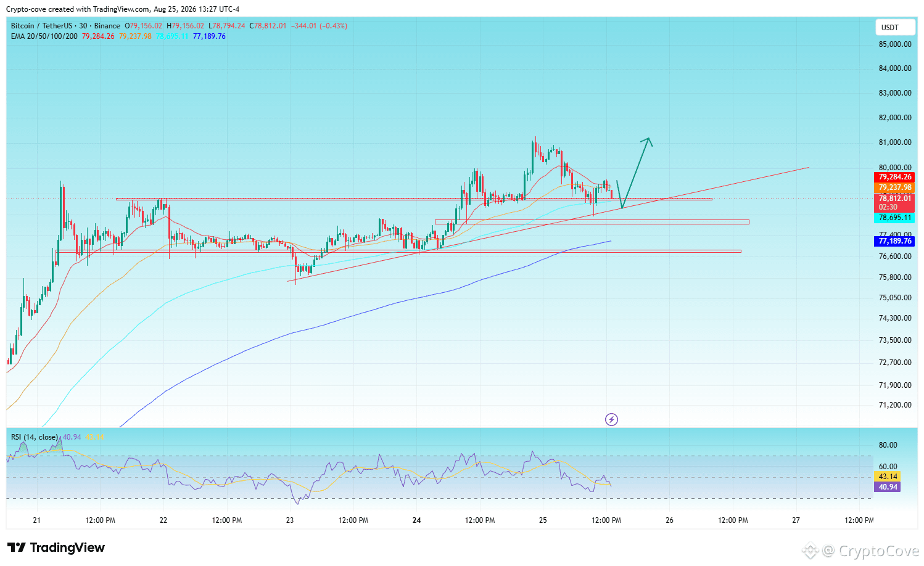Click the red 79,284.26 price-scale tag
Screen dimensions: 924x566
[x=894, y=177]
